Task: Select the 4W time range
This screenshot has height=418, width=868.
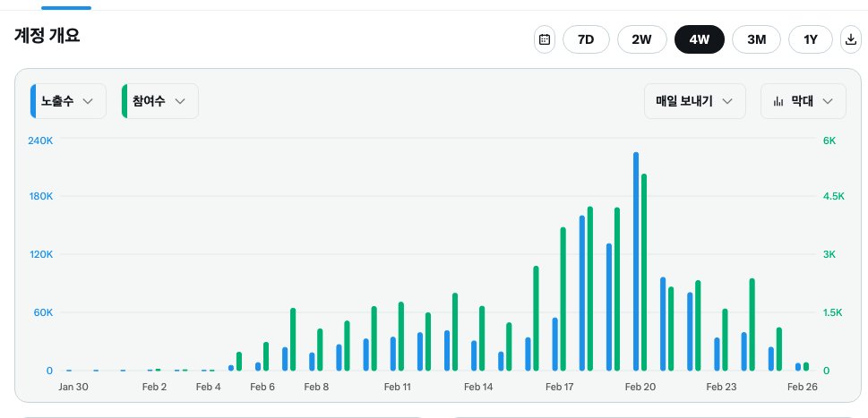Action: (700, 39)
